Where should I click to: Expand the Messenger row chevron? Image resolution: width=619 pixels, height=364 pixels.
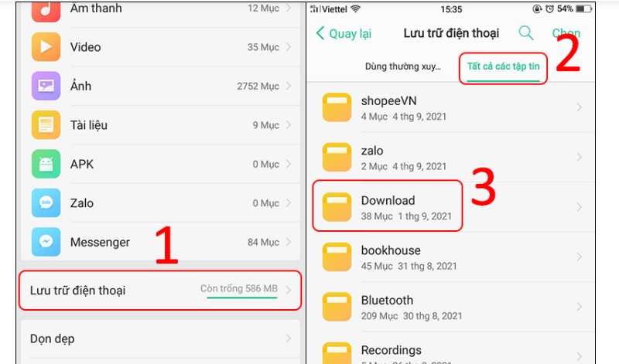[289, 242]
